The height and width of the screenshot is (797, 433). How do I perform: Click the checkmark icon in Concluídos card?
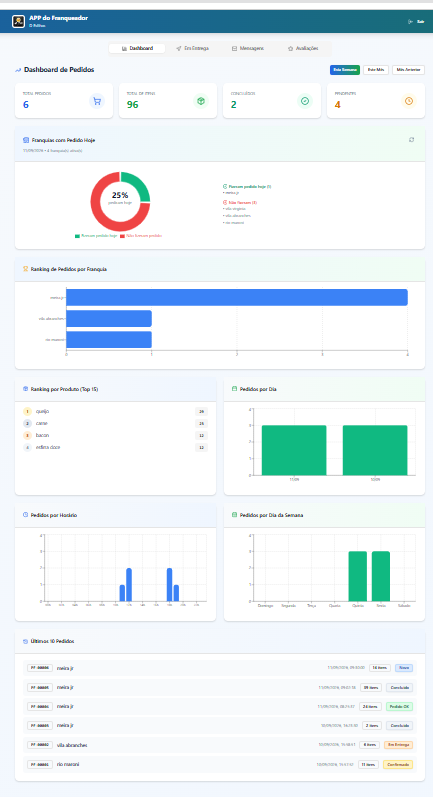click(304, 101)
